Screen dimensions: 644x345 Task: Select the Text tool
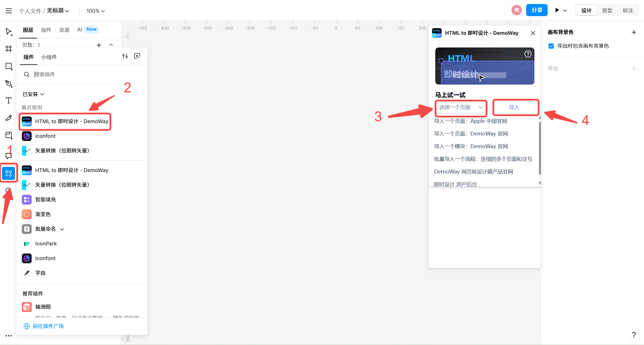pos(9,100)
